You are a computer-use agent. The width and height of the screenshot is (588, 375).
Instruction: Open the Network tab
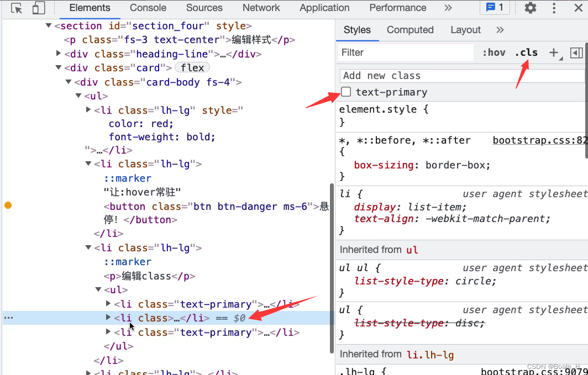click(261, 8)
